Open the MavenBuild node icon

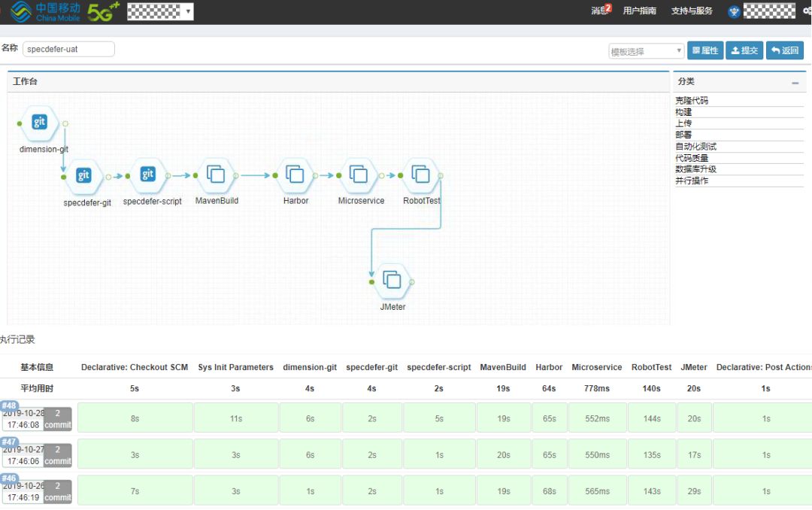(216, 175)
